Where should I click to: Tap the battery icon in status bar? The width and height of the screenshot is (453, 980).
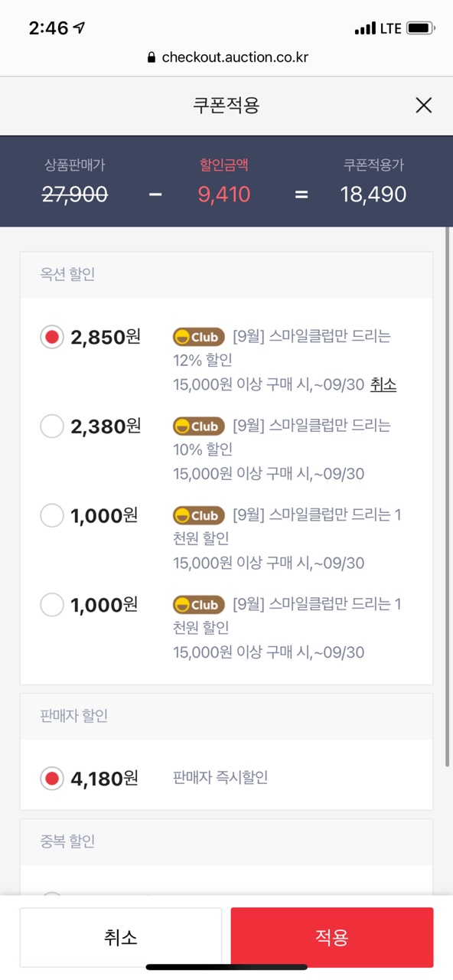coord(421,28)
